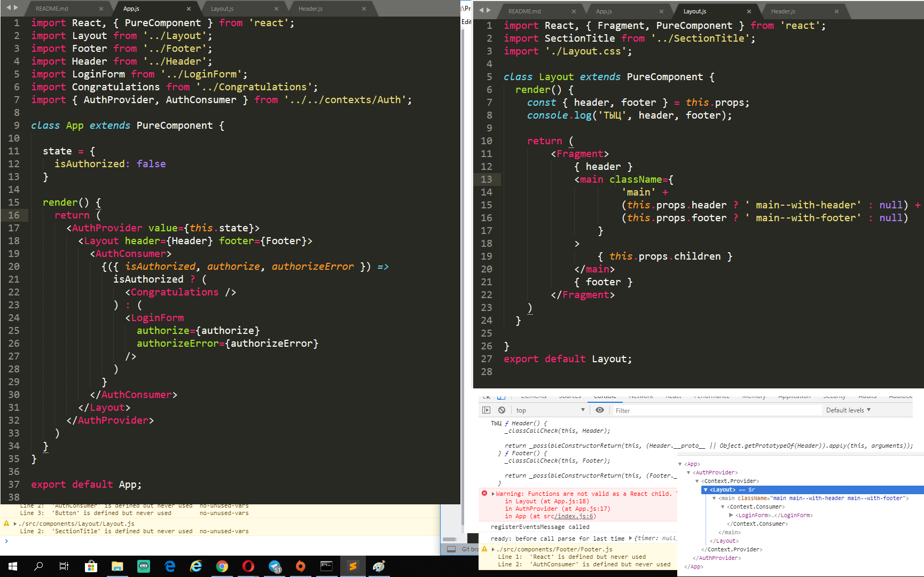Image resolution: width=924 pixels, height=577 pixels.
Task: Switch to Sublime Text on the taskbar
Action: coord(353,566)
